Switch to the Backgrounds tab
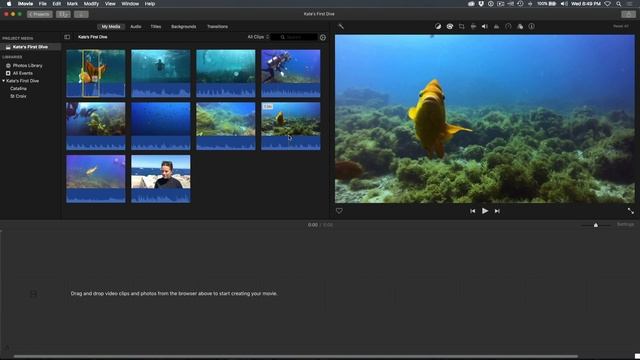 [183, 27]
